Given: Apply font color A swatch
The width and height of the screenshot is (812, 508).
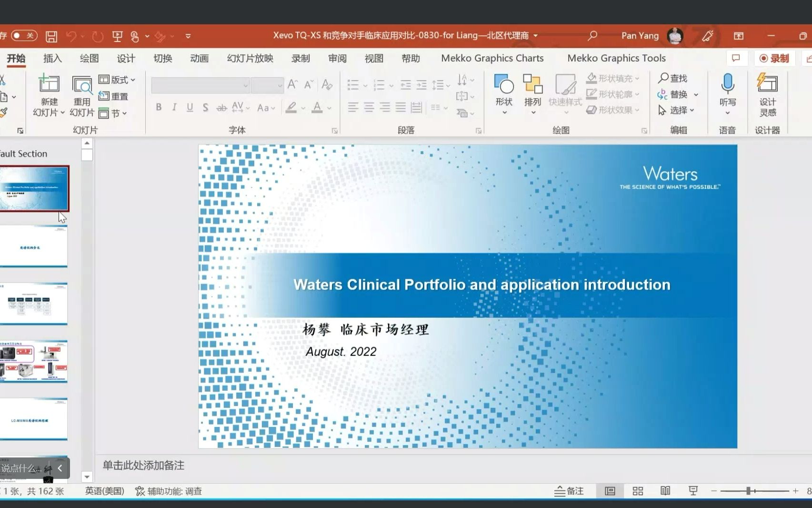Looking at the screenshot, I should pos(317,108).
